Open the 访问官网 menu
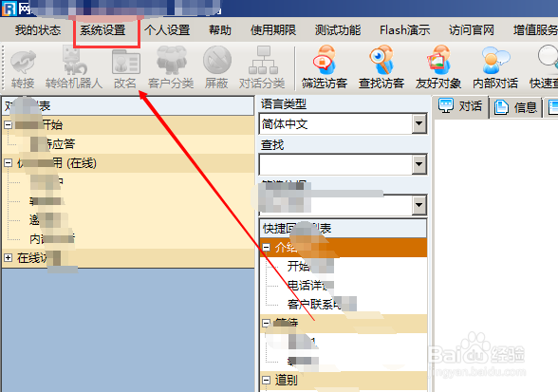This screenshot has width=558, height=392. (x=472, y=30)
